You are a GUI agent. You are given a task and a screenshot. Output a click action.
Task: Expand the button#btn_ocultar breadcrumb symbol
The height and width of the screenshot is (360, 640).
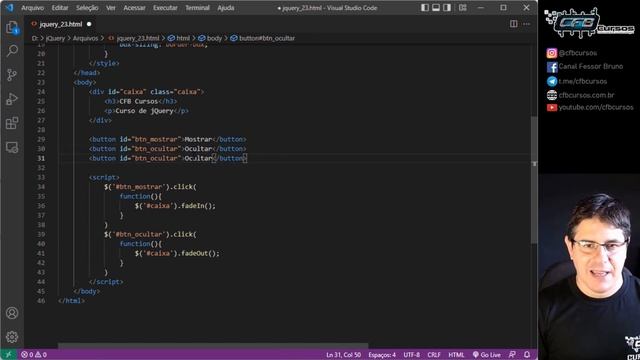click(262, 38)
